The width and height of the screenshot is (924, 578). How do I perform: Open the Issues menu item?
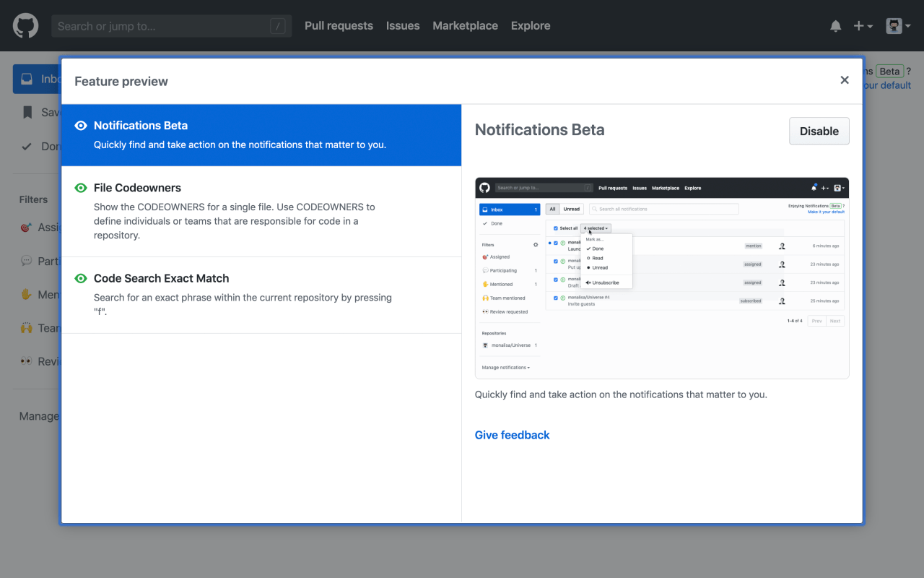[403, 25]
